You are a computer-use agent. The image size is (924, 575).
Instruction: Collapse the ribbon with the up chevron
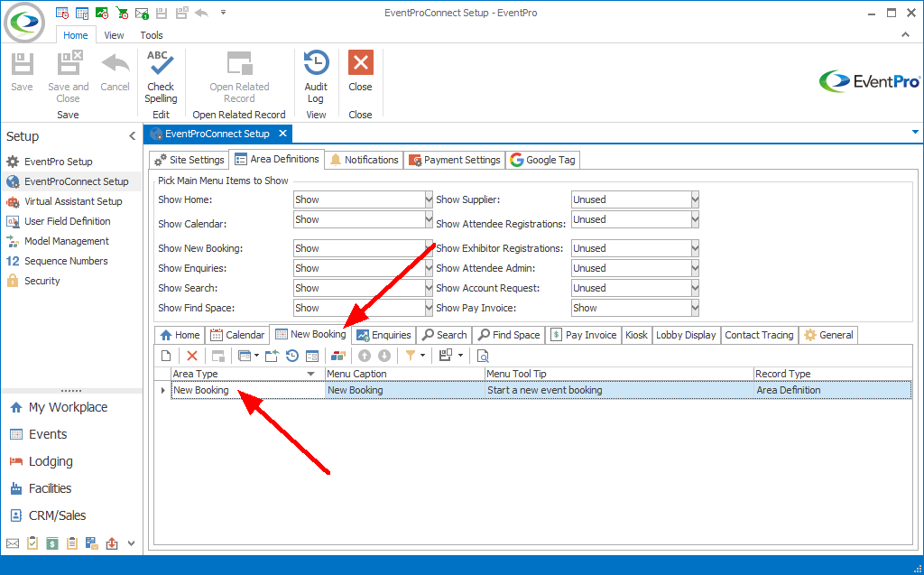coord(905,35)
